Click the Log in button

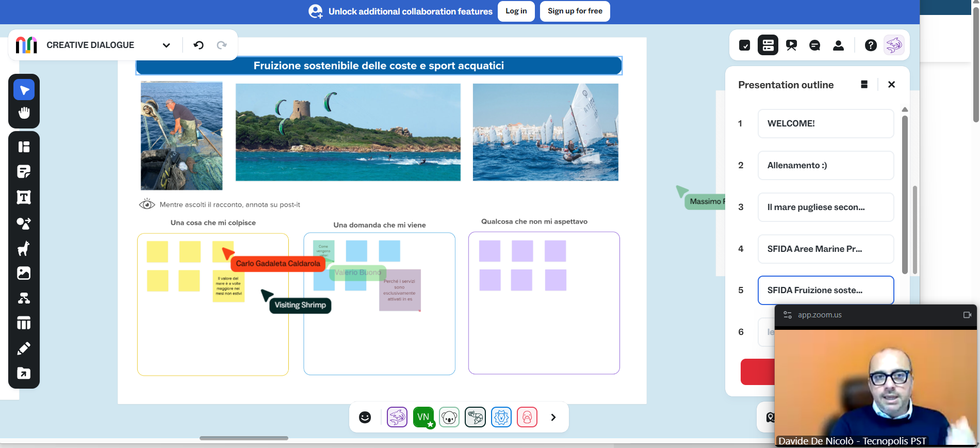[516, 11]
